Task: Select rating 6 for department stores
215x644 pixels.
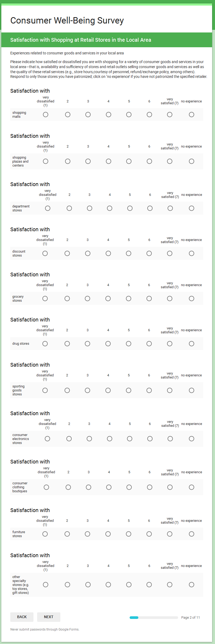Action: (150, 208)
